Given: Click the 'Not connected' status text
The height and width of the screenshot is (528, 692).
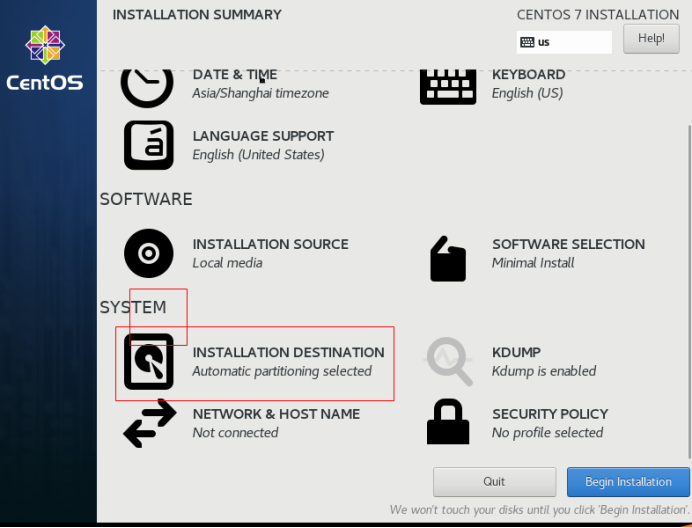Looking at the screenshot, I should pos(235,433).
